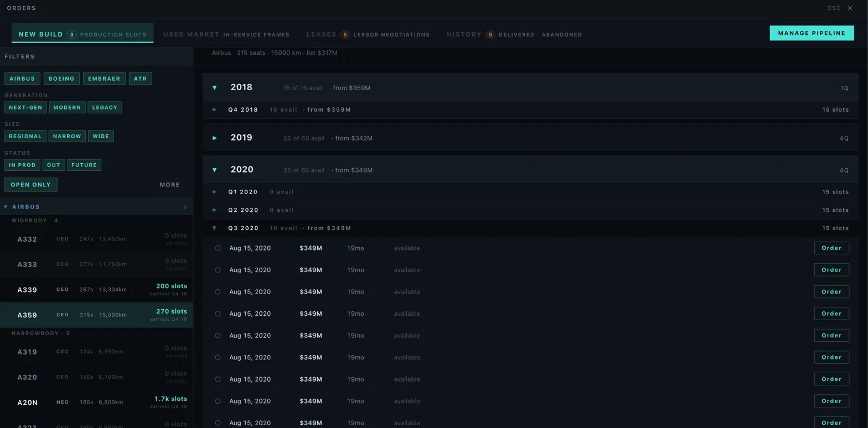
Task: Click '200 slots' on the A339 row
Action: (172, 286)
